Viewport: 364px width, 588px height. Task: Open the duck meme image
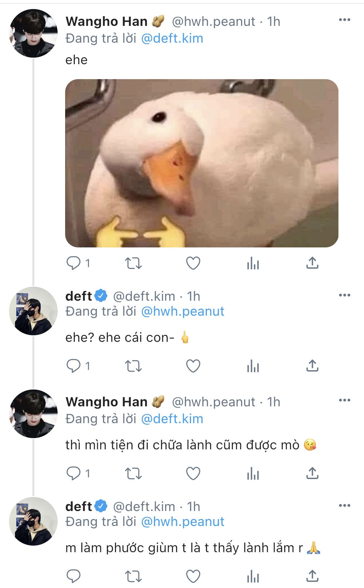pos(202,163)
